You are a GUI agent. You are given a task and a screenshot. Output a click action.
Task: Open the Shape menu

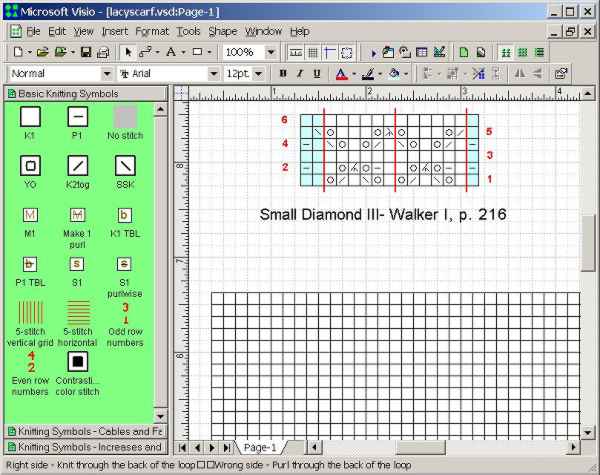(223, 32)
